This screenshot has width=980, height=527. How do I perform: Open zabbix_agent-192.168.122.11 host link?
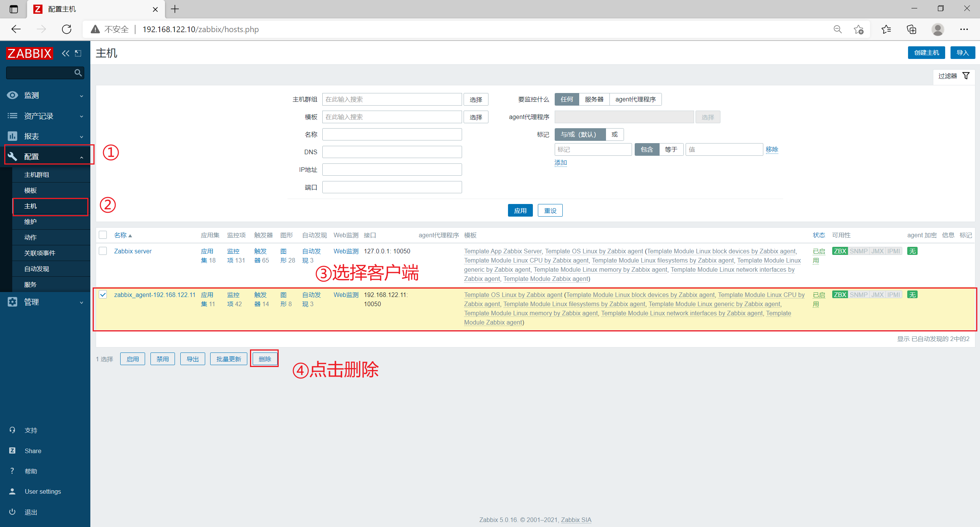click(x=155, y=295)
